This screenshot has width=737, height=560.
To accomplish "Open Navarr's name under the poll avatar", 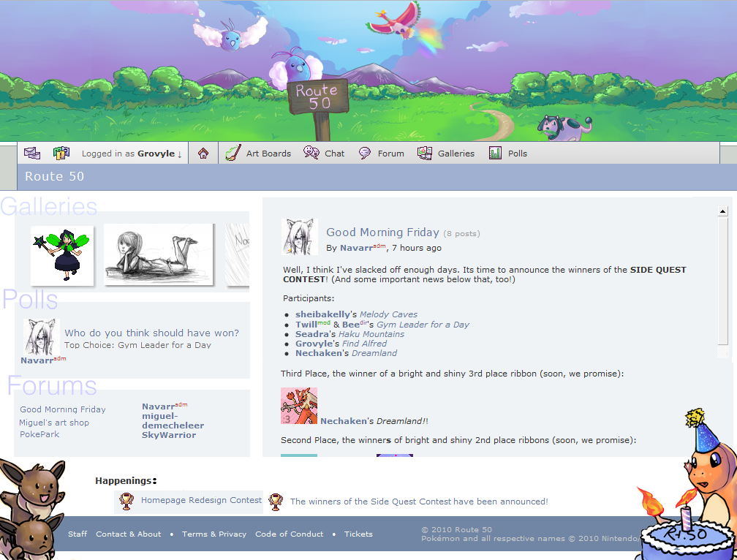I will 37,360.
